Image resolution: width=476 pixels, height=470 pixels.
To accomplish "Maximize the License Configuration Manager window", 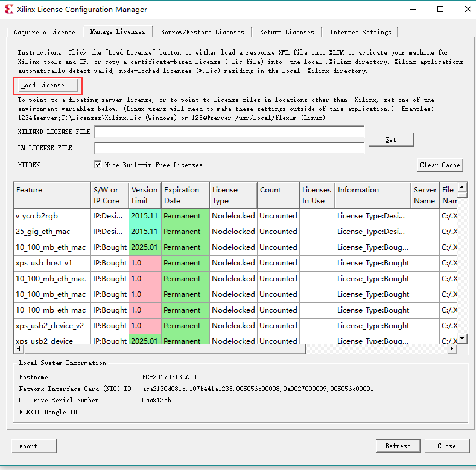I will 440,10.
